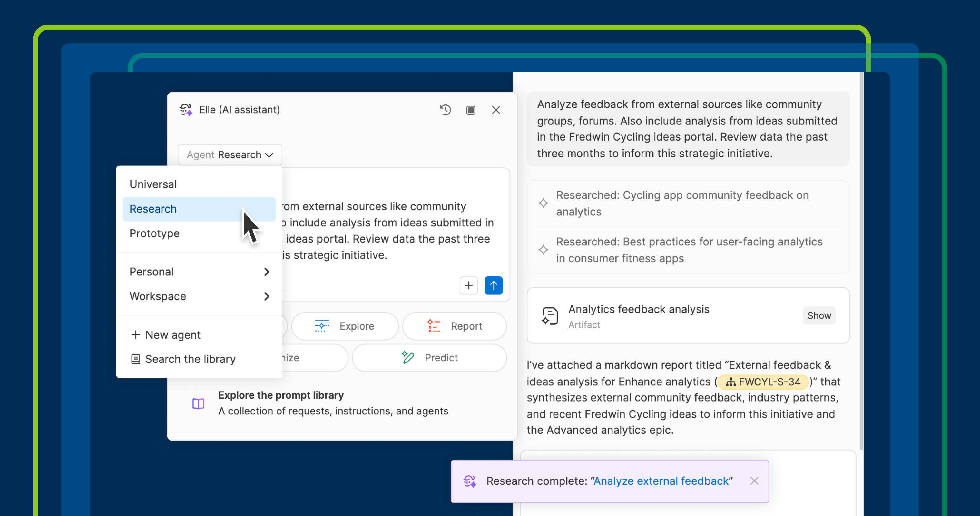Screen dimensions: 980x516
Task: Click the artifact icon beside Analytics feedback analysis
Action: [549, 315]
